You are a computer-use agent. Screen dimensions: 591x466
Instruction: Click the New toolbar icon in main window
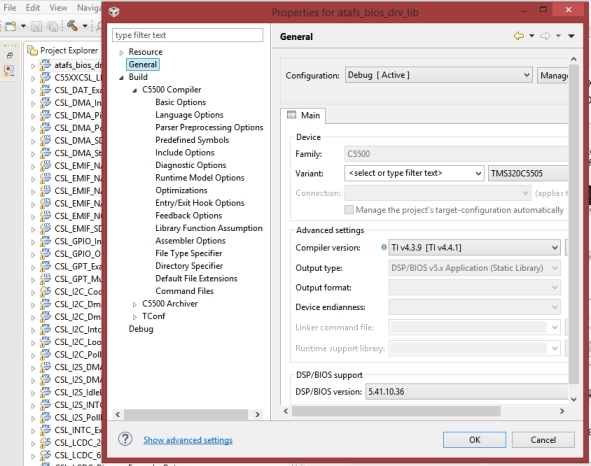[x=11, y=26]
